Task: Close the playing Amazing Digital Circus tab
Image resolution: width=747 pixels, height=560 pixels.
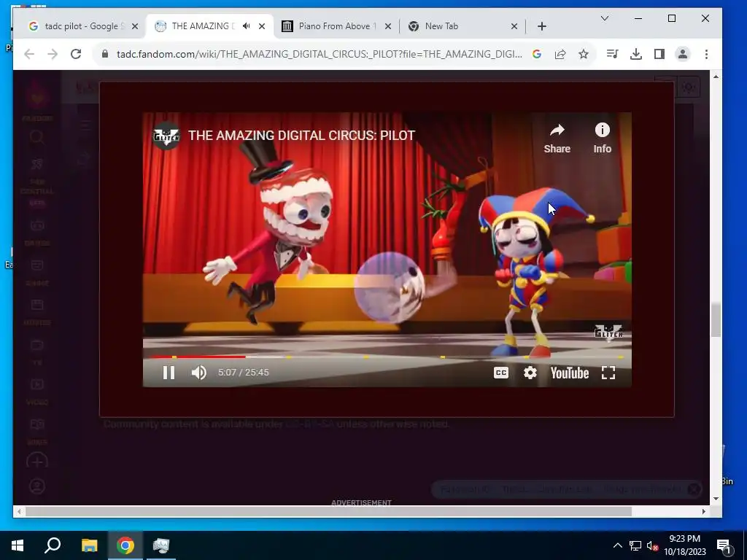Action: [x=262, y=26]
